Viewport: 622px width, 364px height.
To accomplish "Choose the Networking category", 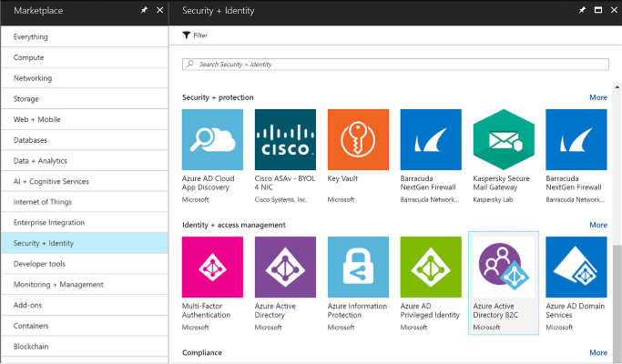I will (85, 78).
